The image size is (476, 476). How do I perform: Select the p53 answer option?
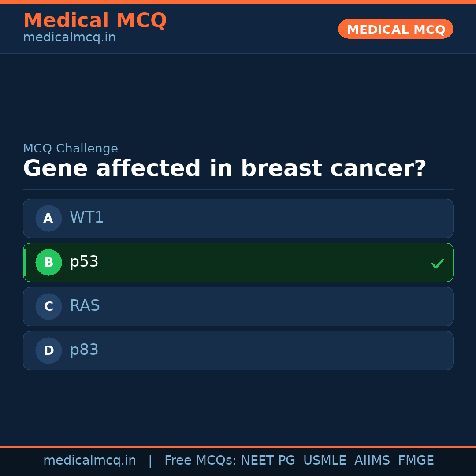tap(238, 262)
